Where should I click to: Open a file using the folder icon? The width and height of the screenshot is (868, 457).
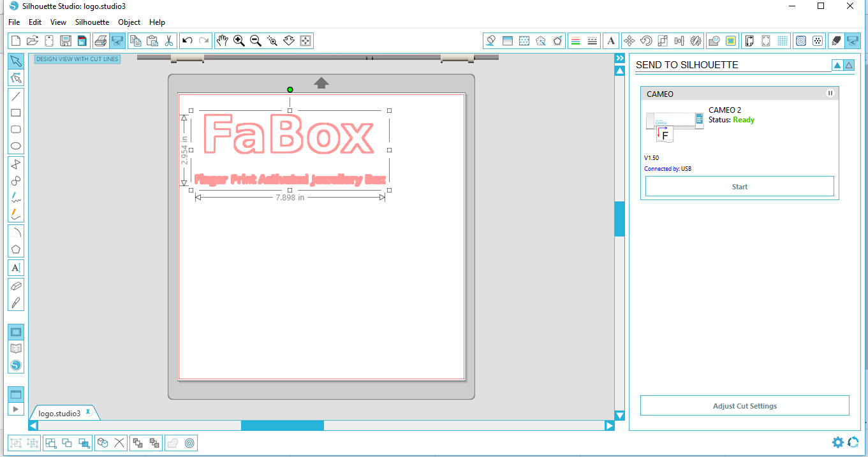[x=33, y=41]
